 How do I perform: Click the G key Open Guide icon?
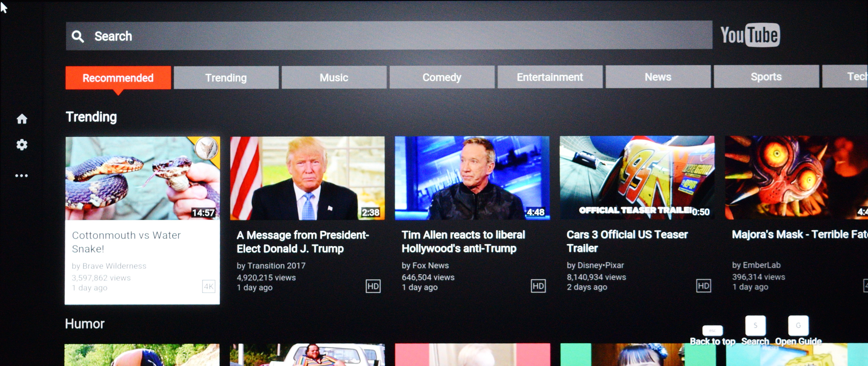point(798,325)
